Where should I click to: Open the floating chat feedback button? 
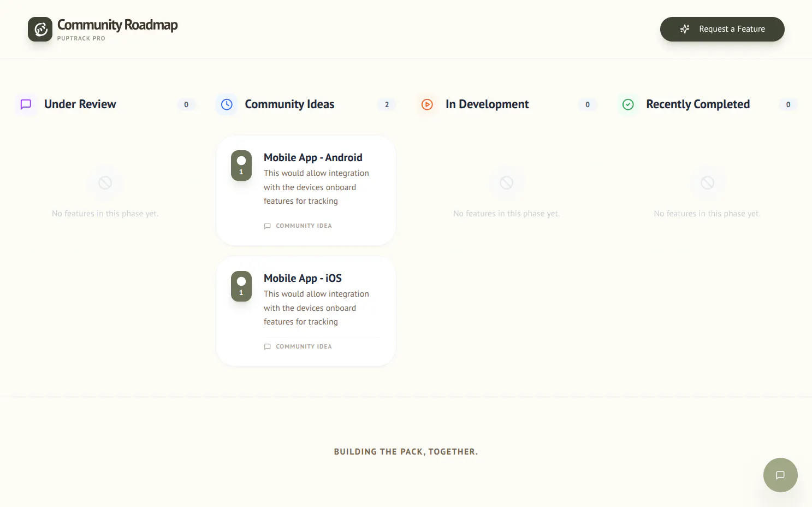click(x=780, y=475)
